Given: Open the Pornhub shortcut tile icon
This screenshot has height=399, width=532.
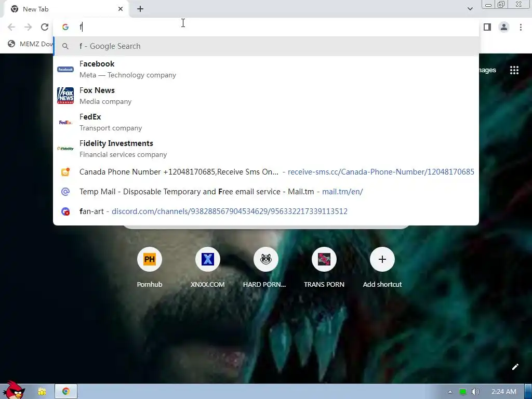Looking at the screenshot, I should [150, 259].
